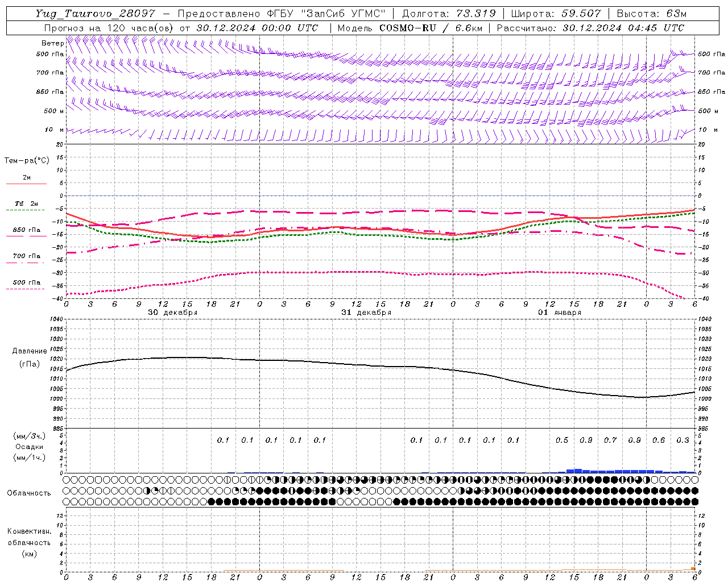Click the Рассчитано: 30.12.2024 04:45 UTC text

click(x=590, y=28)
